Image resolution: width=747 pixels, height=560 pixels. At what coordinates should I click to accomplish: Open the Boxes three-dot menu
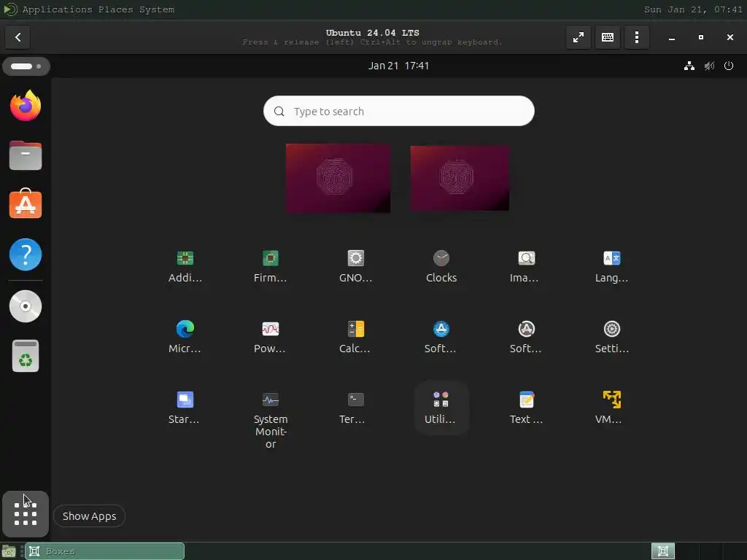[x=636, y=37]
